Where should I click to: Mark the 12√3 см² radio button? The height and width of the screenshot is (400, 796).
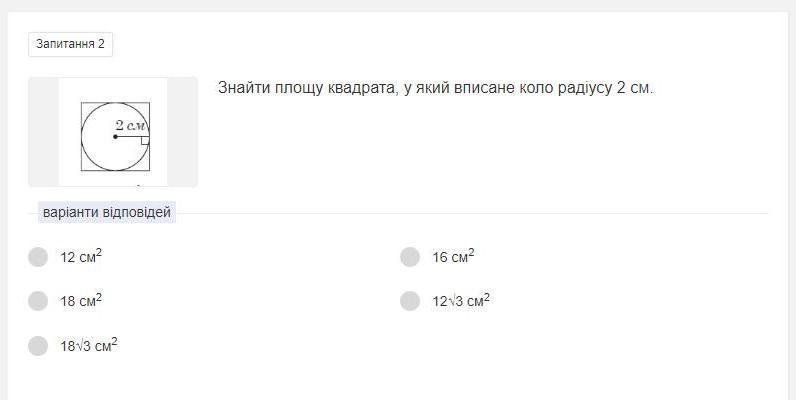tap(409, 301)
